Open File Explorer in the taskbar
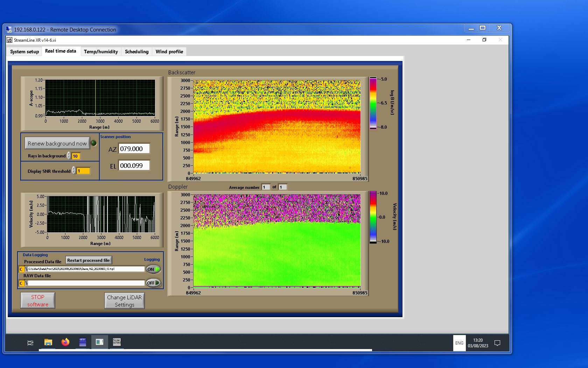Screen dimensions: 588x368 48,342
